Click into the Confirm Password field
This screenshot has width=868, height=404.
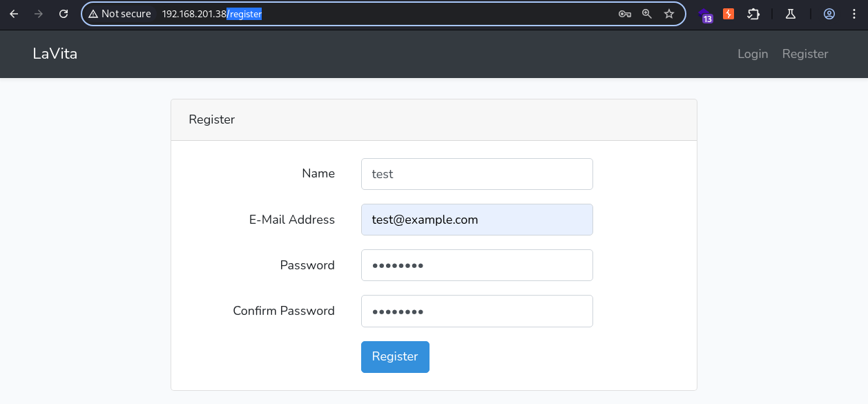tap(476, 311)
